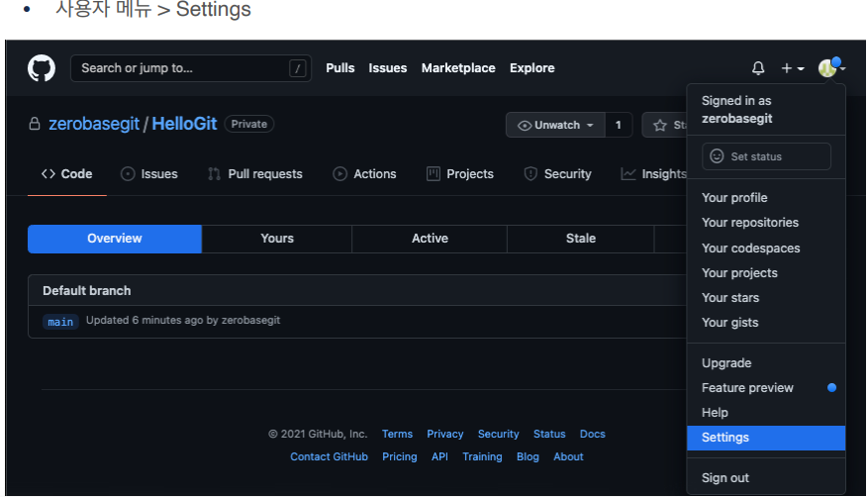The height and width of the screenshot is (497, 868).
Task: Open Your profile menu item
Action: 766,198
